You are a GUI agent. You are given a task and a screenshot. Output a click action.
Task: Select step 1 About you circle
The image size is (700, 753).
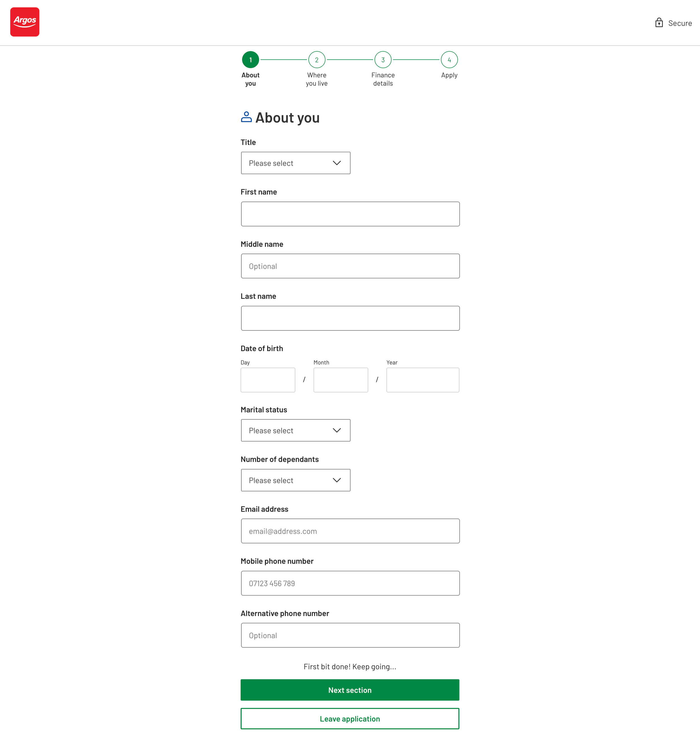(250, 60)
